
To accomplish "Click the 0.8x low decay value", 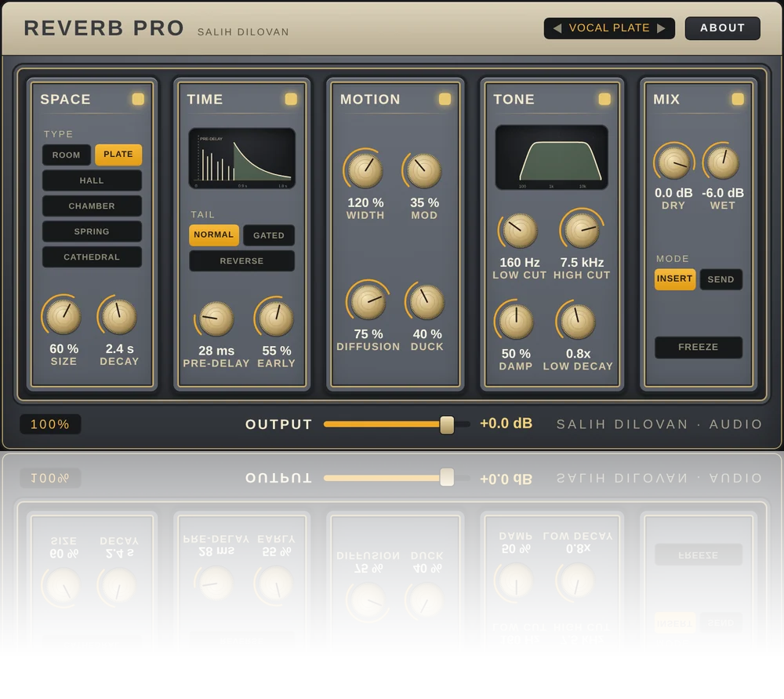I will pyautogui.click(x=578, y=354).
